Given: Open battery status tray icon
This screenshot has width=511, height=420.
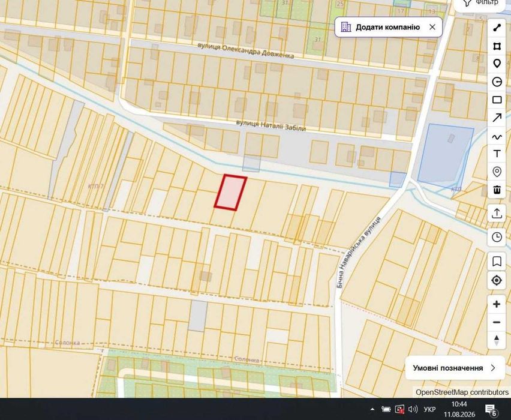Looking at the screenshot, I should point(386,409).
